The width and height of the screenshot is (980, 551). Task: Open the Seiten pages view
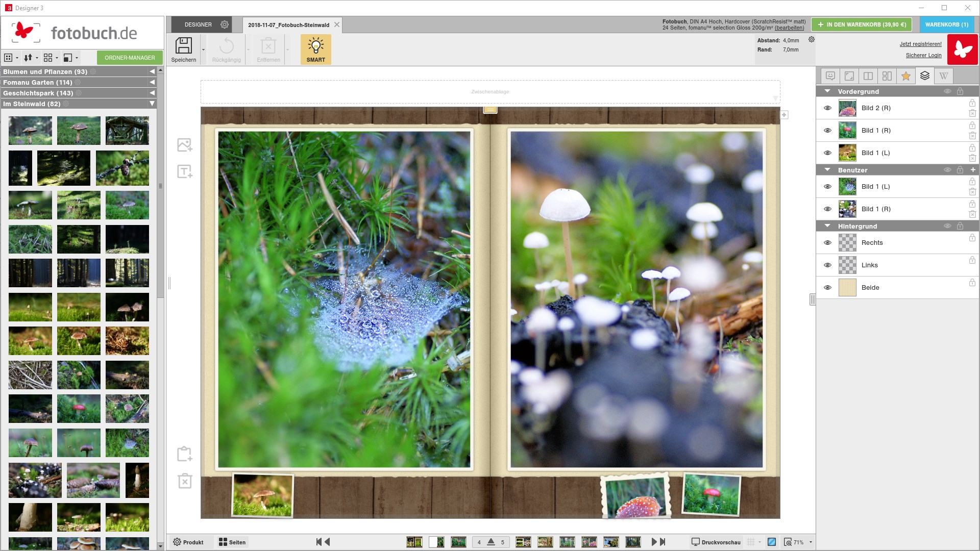pyautogui.click(x=232, y=542)
